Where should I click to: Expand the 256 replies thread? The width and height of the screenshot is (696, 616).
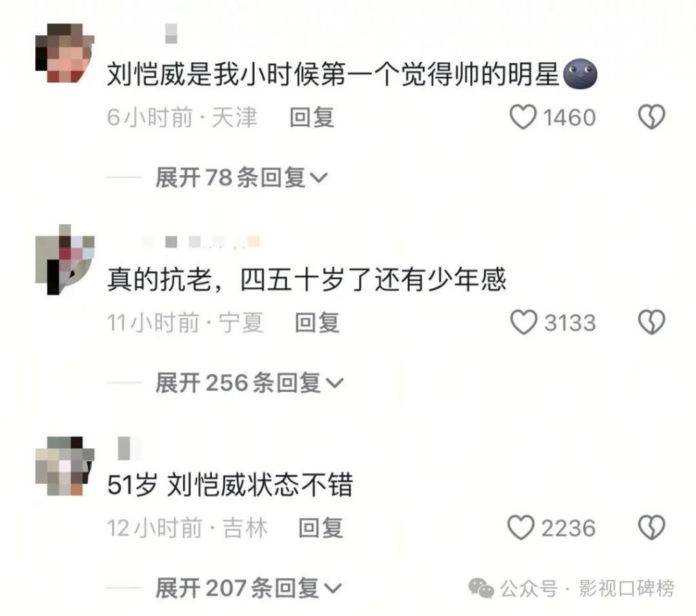point(249,383)
